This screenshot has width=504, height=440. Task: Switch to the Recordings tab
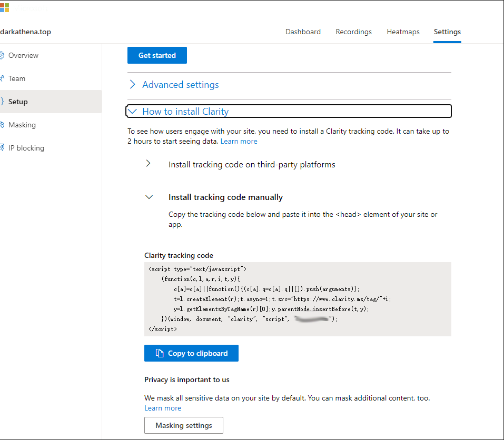point(353,32)
